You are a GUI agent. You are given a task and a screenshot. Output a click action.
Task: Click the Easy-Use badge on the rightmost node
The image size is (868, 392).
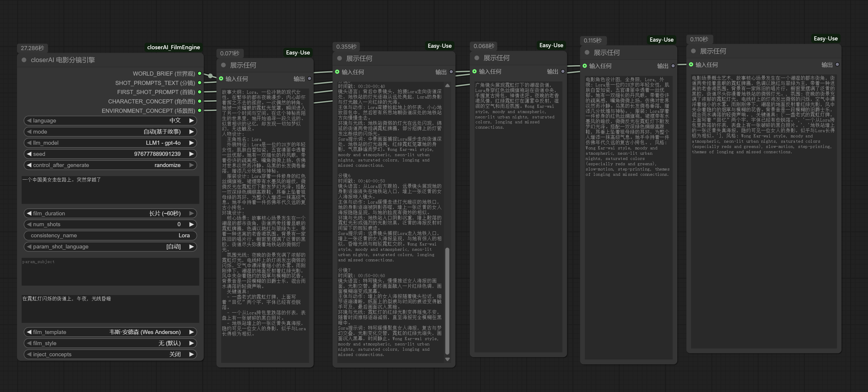[825, 38]
